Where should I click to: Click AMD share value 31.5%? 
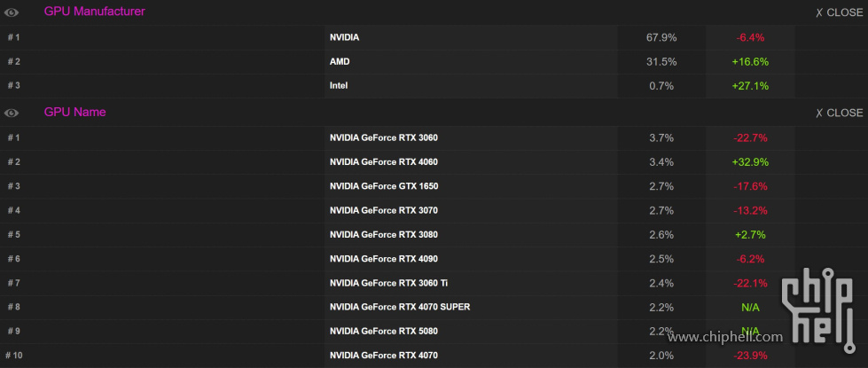point(661,62)
